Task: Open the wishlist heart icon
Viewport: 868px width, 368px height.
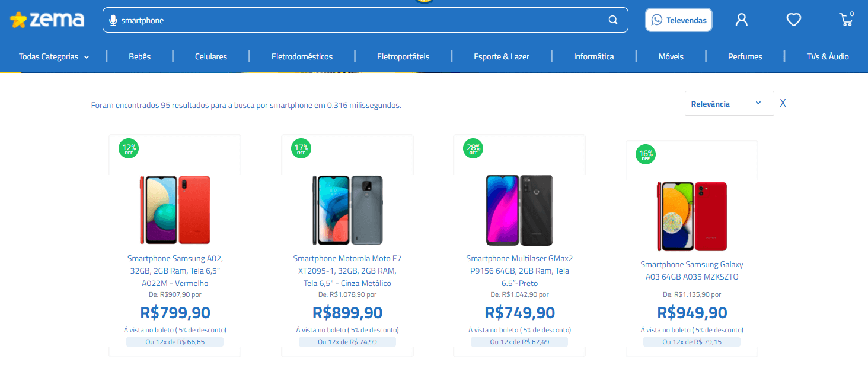Action: pyautogui.click(x=793, y=20)
